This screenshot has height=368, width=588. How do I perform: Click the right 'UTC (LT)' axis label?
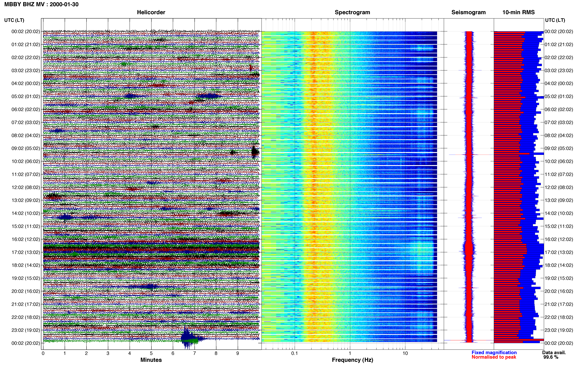click(555, 20)
